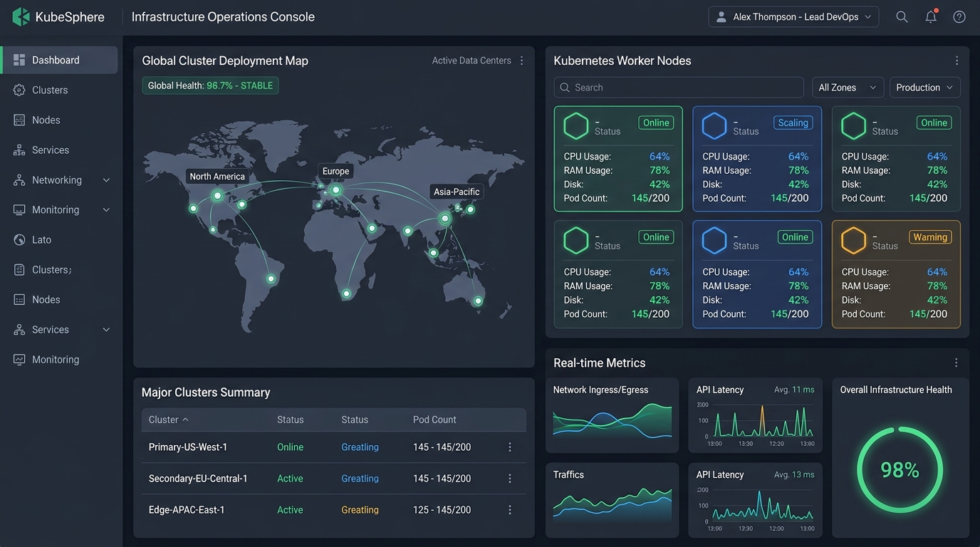This screenshot has width=980, height=547.
Task: Open API Latency chart with Avg. 11 ms
Action: pyautogui.click(x=755, y=415)
